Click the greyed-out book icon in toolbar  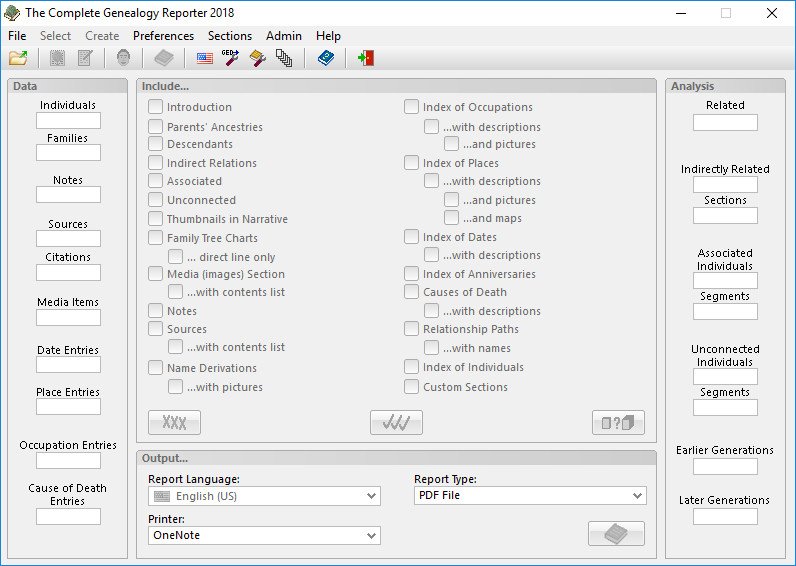pyautogui.click(x=163, y=58)
